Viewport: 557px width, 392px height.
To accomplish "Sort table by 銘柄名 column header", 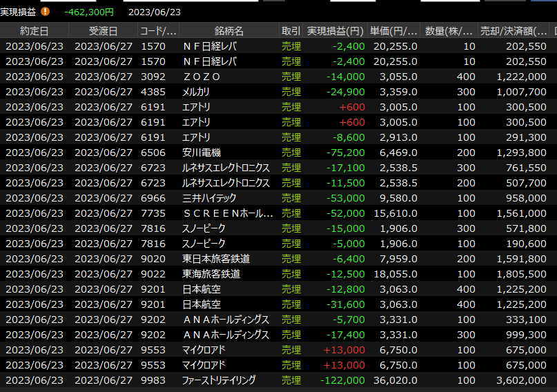I will click(x=228, y=31).
